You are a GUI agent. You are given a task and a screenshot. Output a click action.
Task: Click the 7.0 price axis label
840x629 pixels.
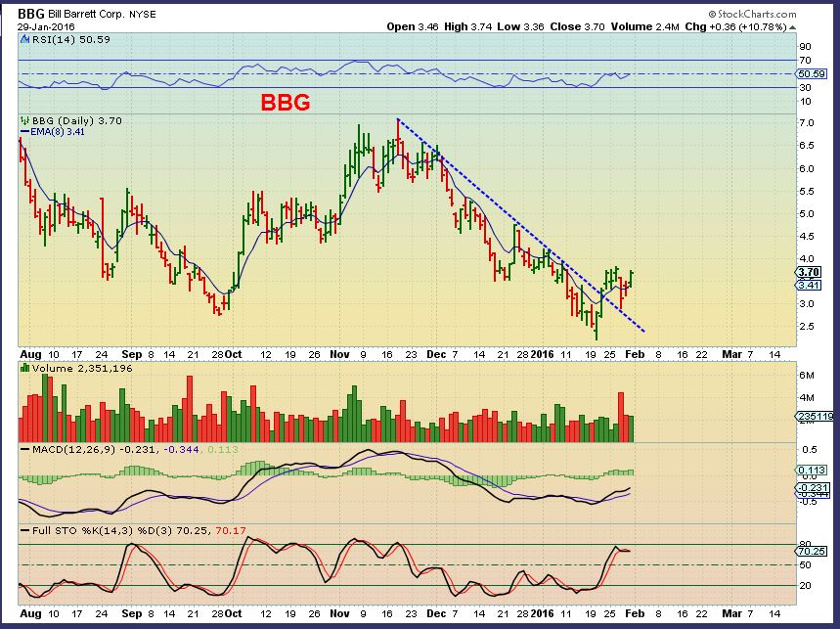click(x=807, y=123)
